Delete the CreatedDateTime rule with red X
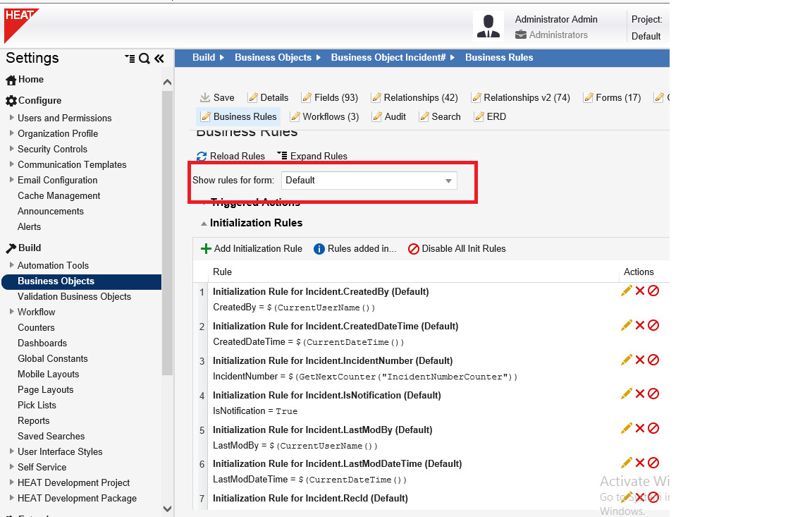Screen dimensions: 812x517 [640, 325]
